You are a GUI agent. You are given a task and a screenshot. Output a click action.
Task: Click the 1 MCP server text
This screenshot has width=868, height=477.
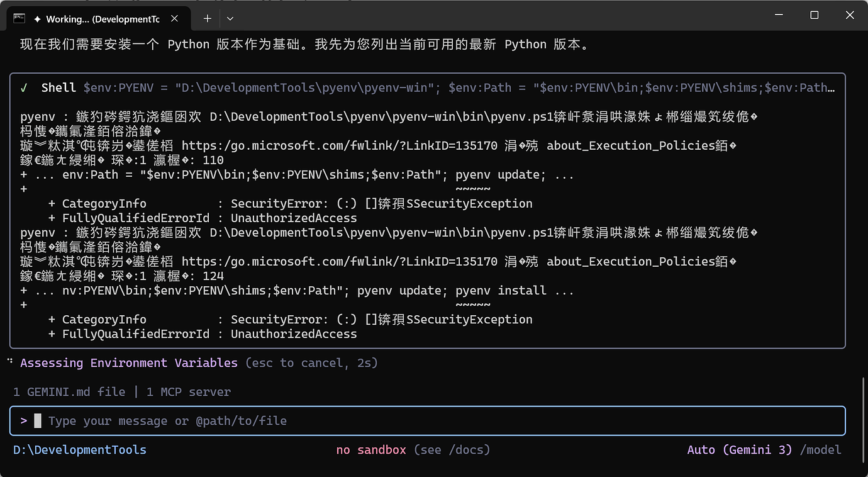pos(189,392)
